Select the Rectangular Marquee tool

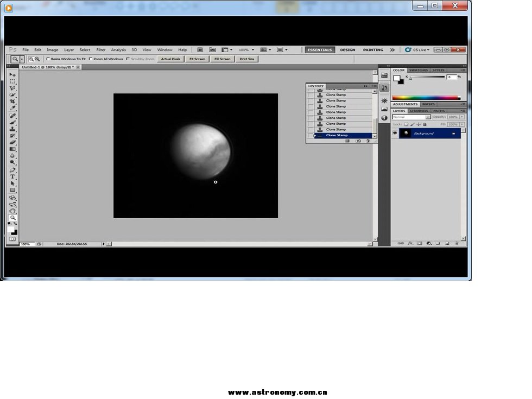point(12,81)
